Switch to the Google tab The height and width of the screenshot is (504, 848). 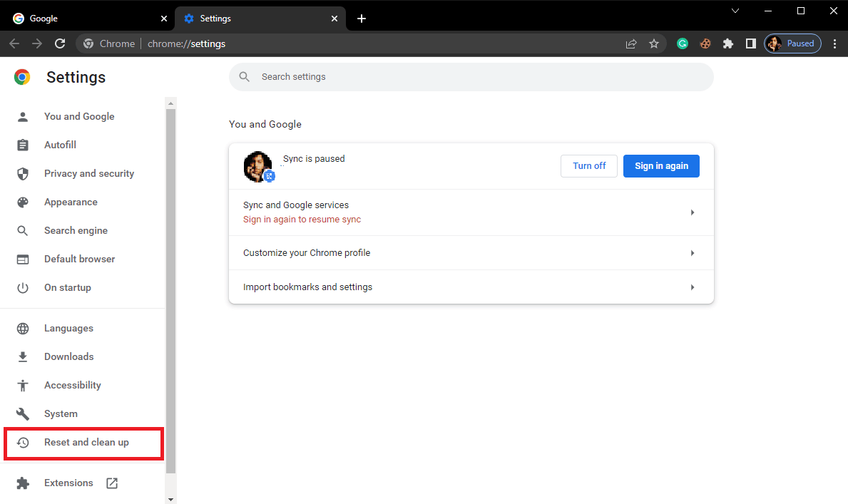(86, 19)
